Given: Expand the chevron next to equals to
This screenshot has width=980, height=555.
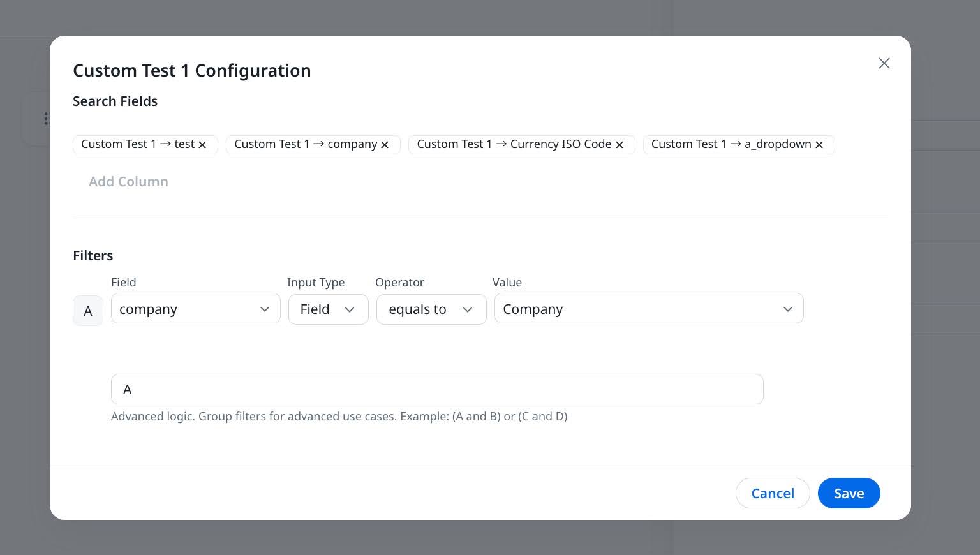Looking at the screenshot, I should click(x=468, y=309).
